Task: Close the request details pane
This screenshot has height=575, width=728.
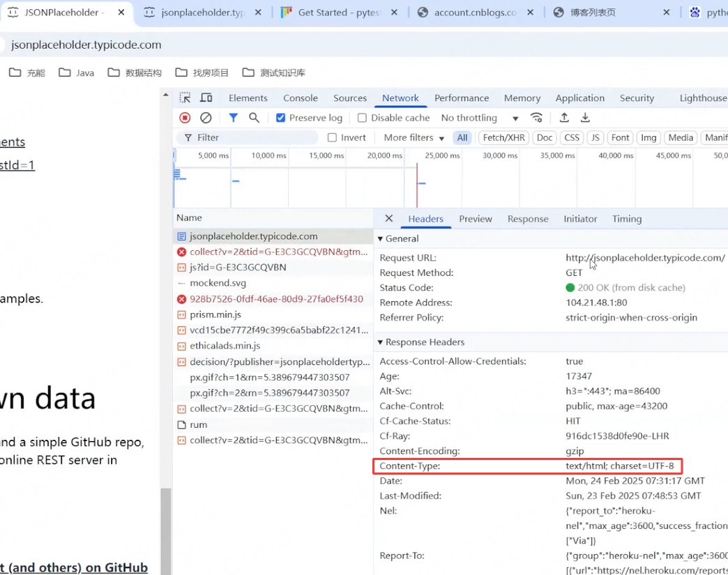Action: pos(389,219)
